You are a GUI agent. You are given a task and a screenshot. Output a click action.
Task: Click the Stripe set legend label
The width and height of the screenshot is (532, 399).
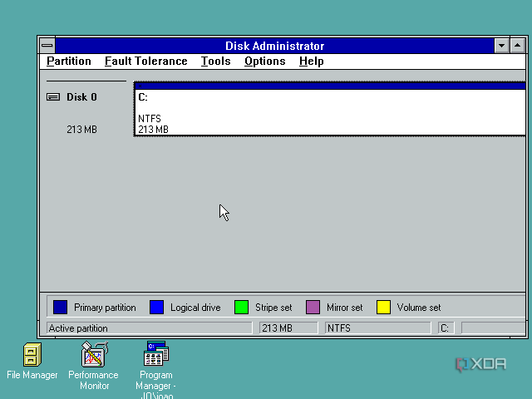[273, 308]
